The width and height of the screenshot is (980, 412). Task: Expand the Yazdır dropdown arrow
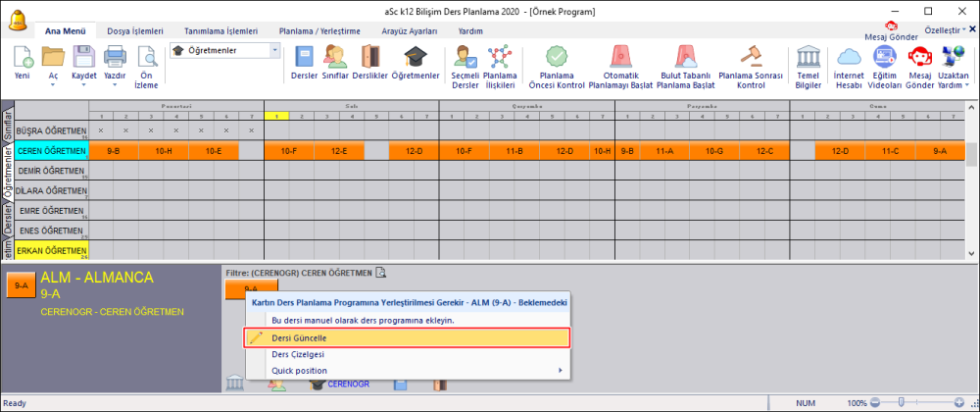pos(115,83)
